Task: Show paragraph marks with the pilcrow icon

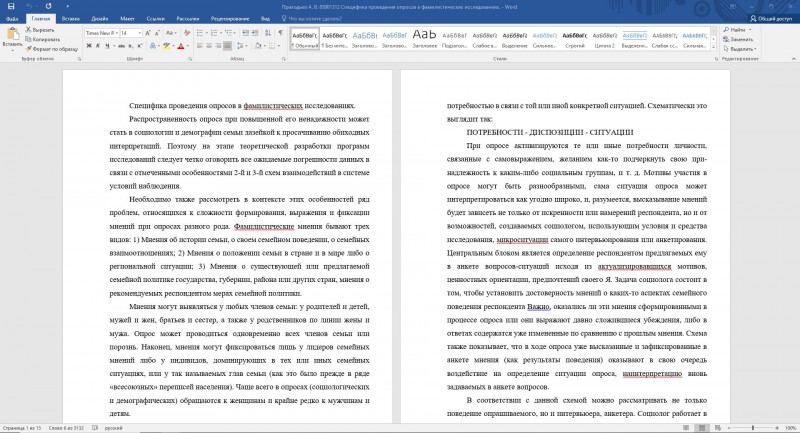Action: pyautogui.click(x=280, y=33)
